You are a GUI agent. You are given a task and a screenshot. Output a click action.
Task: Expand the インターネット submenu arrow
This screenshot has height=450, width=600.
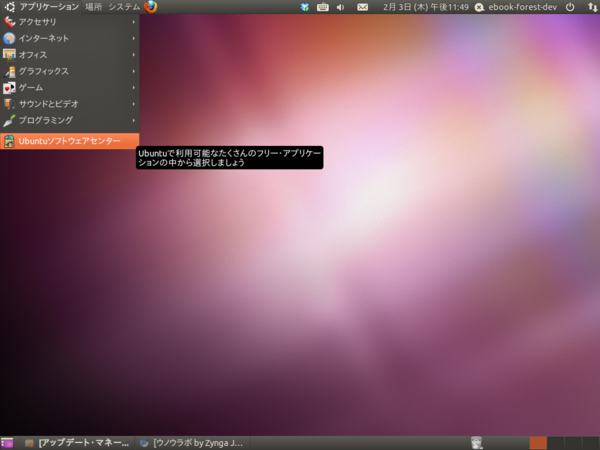pyautogui.click(x=134, y=38)
